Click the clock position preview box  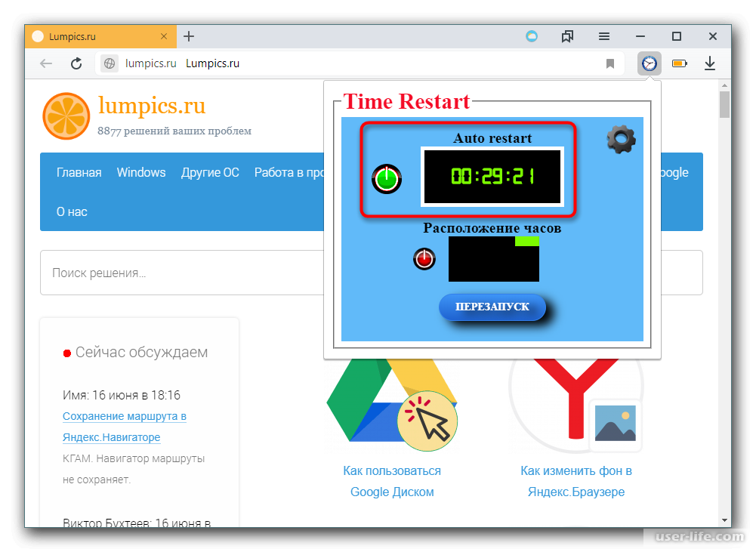(494, 259)
